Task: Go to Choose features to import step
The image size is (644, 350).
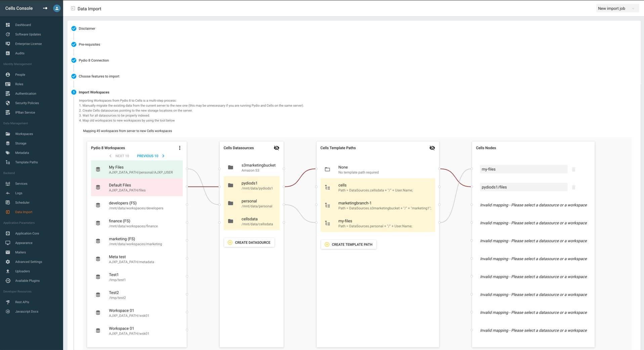Action: (95, 76)
